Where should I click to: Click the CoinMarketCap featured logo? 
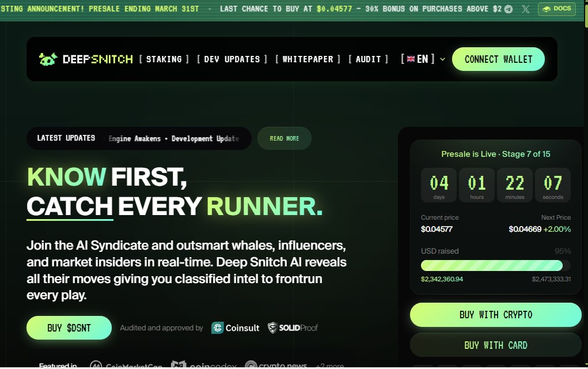pyautogui.click(x=126, y=365)
